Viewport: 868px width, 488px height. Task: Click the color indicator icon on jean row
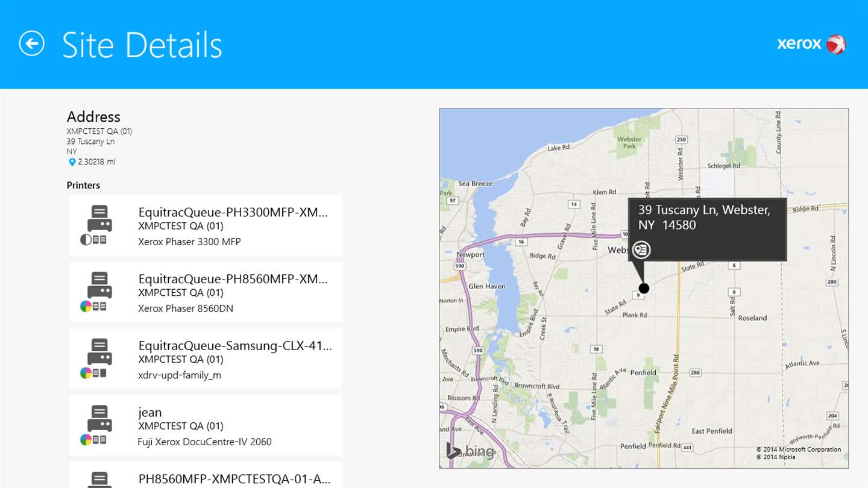coord(86,439)
